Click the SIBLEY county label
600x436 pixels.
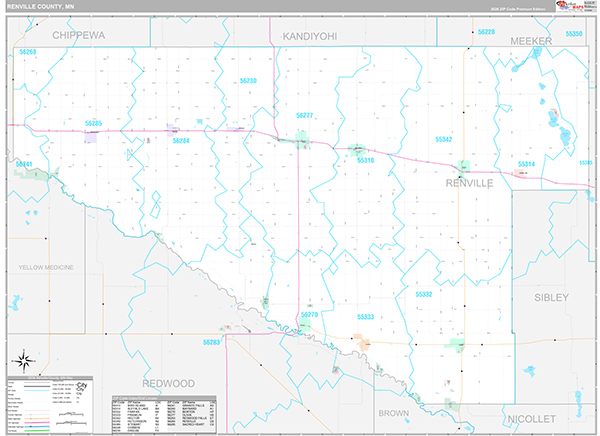(x=551, y=297)
